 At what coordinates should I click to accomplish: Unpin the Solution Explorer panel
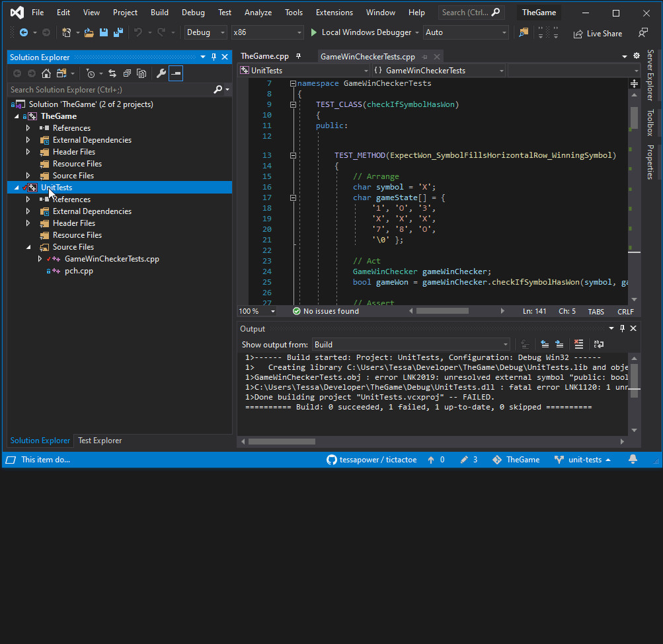(x=214, y=57)
